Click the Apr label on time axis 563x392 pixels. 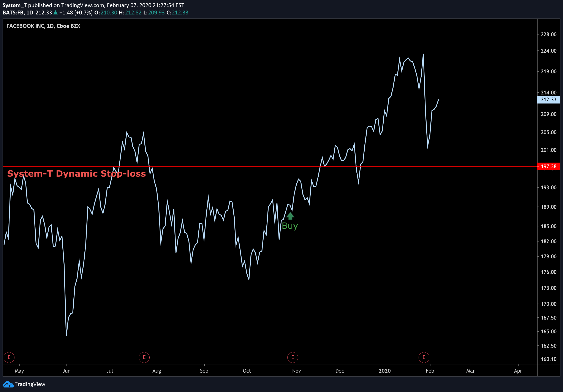[518, 371]
